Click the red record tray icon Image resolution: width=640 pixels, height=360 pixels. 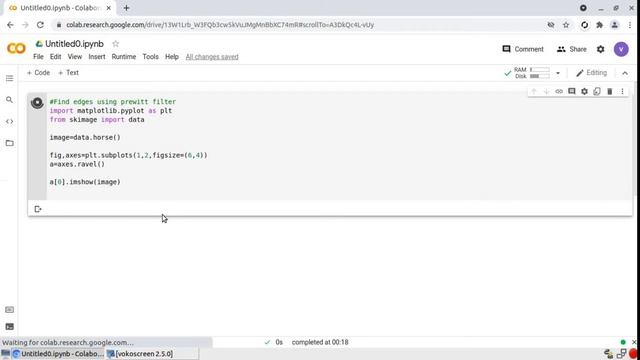633,354
